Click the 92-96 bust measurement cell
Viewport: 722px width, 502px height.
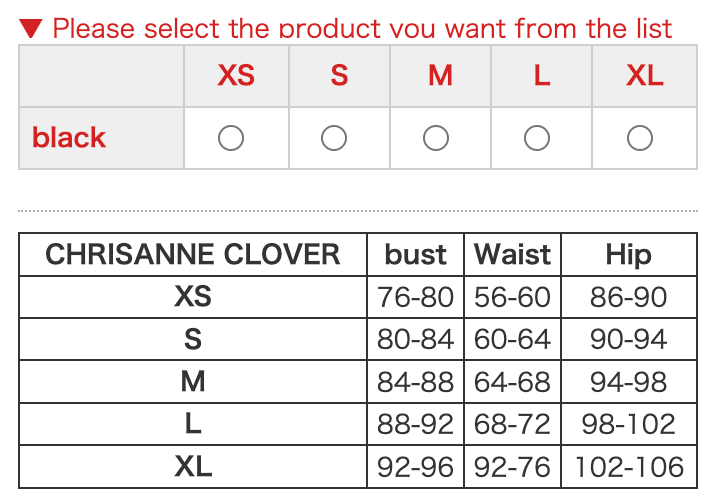click(x=415, y=467)
